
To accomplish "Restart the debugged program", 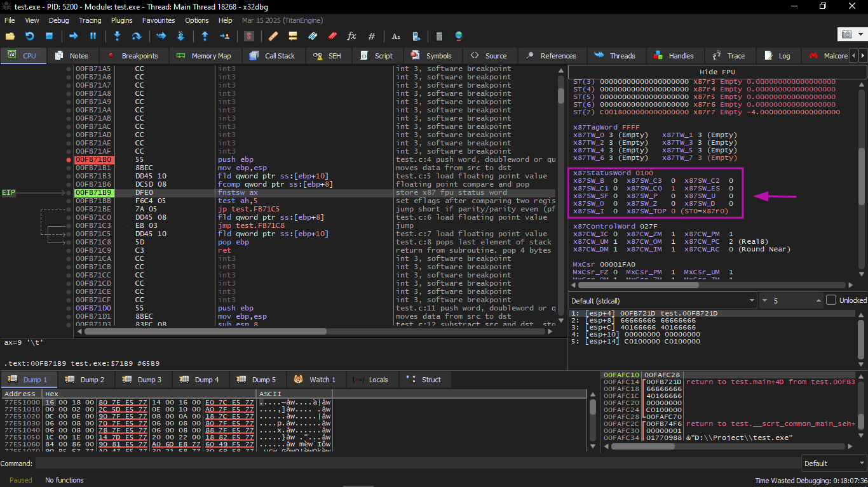I will (29, 36).
